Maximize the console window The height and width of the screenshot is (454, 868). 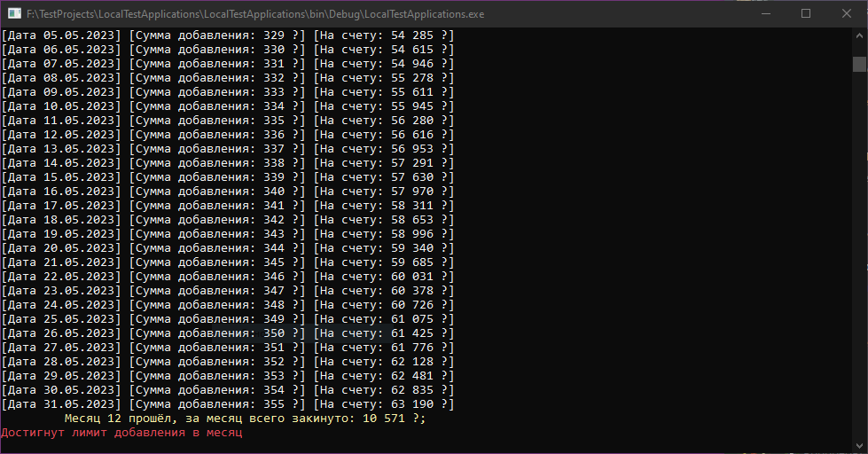(x=806, y=14)
